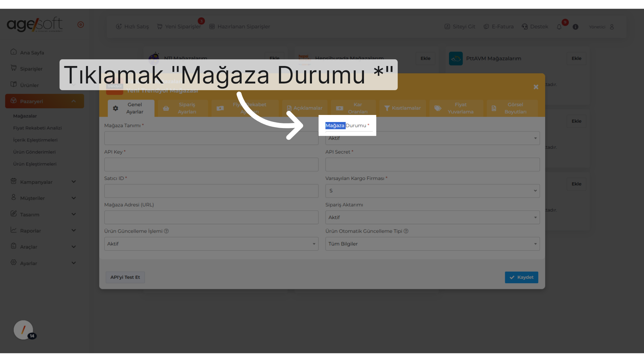
Task: Click Raporlar chart icon in sidebar
Action: 13,230
